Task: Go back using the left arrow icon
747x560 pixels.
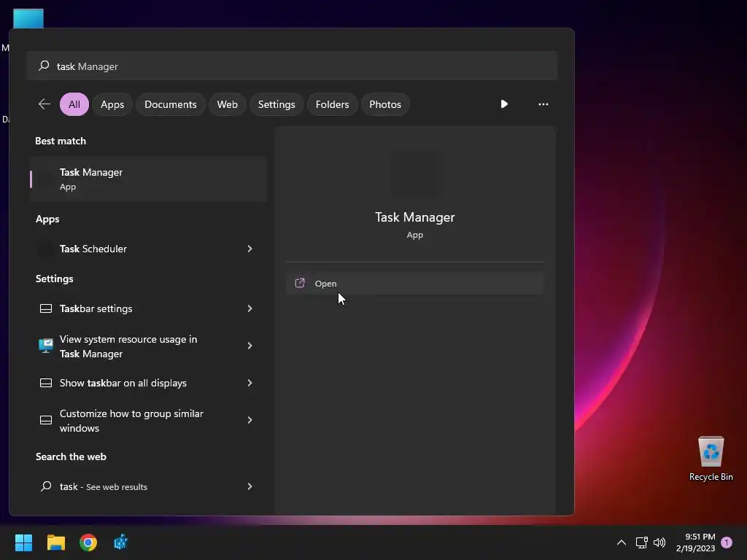Action: [x=44, y=104]
